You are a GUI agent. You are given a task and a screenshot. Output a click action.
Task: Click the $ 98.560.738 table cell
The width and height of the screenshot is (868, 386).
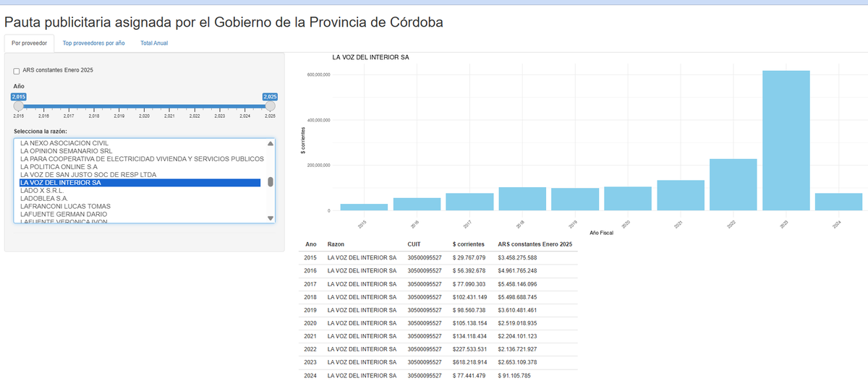point(469,310)
